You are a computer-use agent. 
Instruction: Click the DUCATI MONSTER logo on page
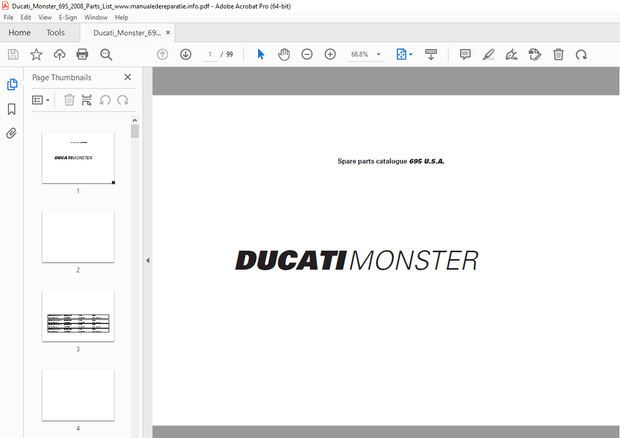(357, 261)
